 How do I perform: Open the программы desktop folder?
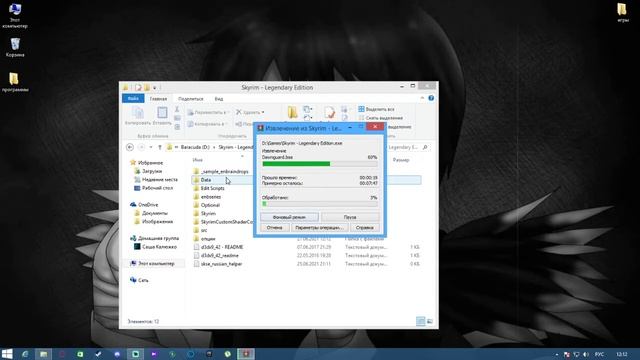[x=15, y=82]
